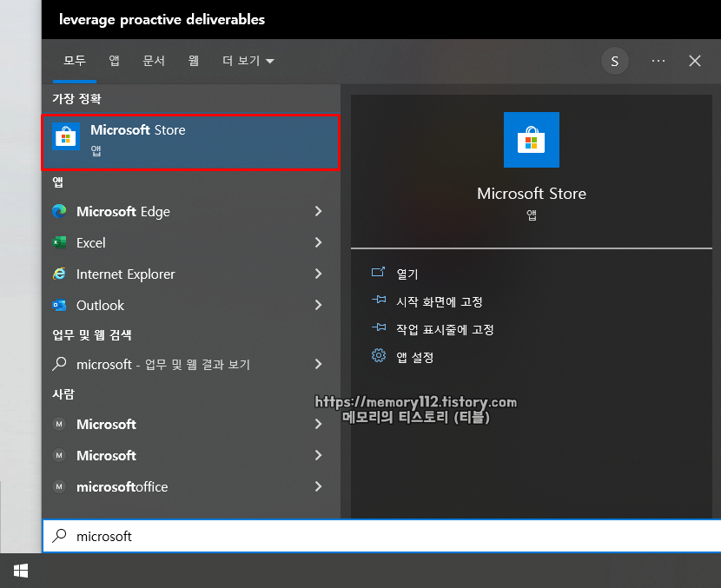Click the avatar beside microsoftoffice person result
The image size is (721, 588).
59,486
